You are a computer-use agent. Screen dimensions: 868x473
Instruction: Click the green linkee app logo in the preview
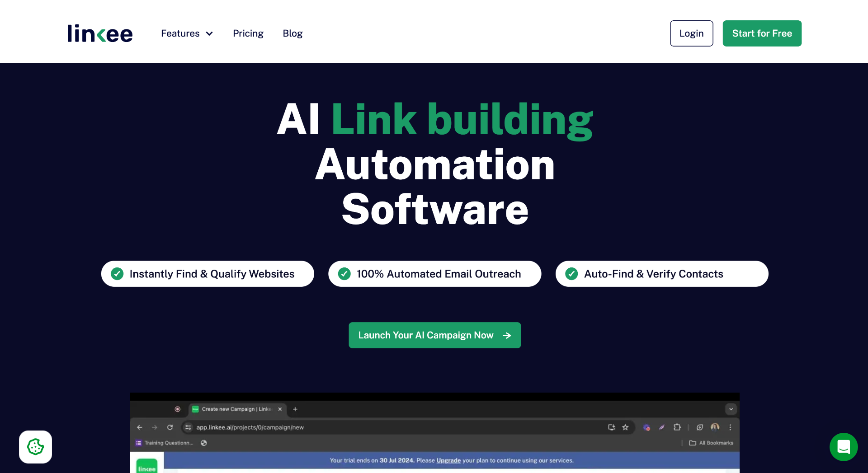click(x=147, y=466)
